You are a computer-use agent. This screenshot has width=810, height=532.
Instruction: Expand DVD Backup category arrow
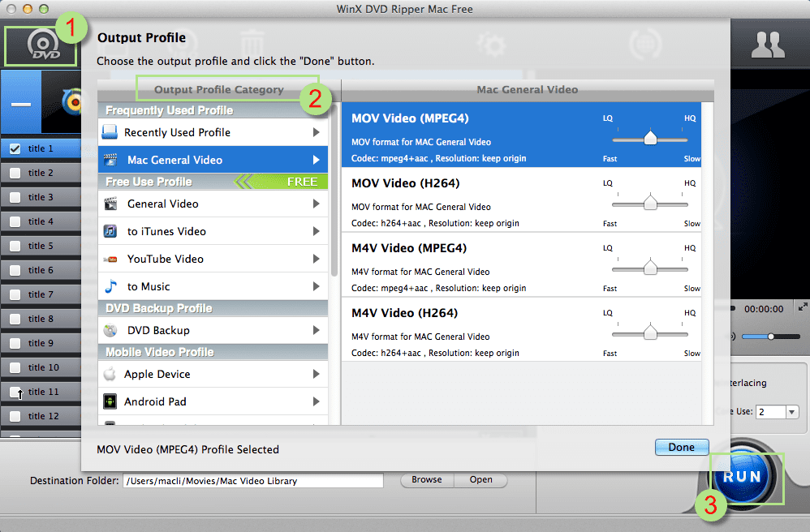[x=317, y=330]
